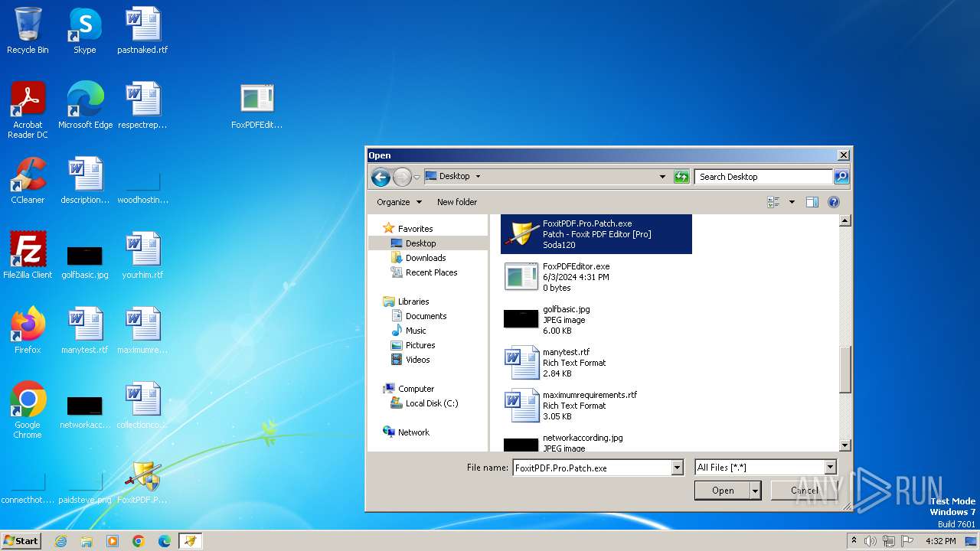Select the FoxitPDF.P... desktop patch icon
The height and width of the screenshot is (551, 980).
click(x=142, y=481)
